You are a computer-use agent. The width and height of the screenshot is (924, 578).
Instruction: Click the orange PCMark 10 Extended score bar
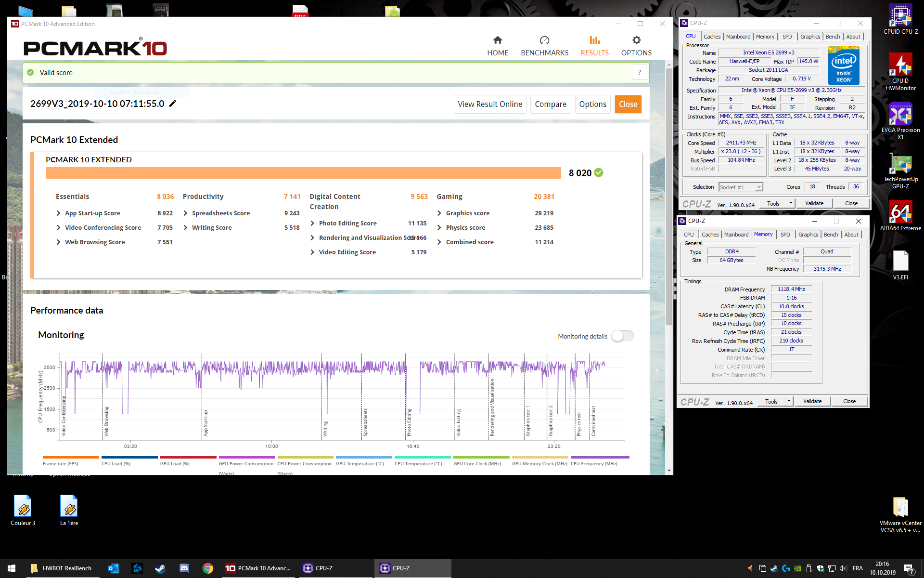tap(303, 173)
